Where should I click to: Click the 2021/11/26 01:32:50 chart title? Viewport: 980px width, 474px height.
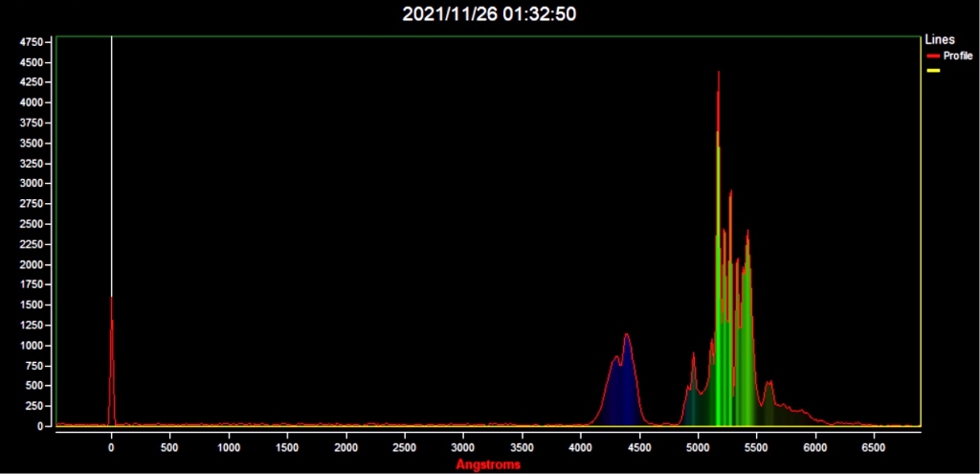click(x=489, y=14)
